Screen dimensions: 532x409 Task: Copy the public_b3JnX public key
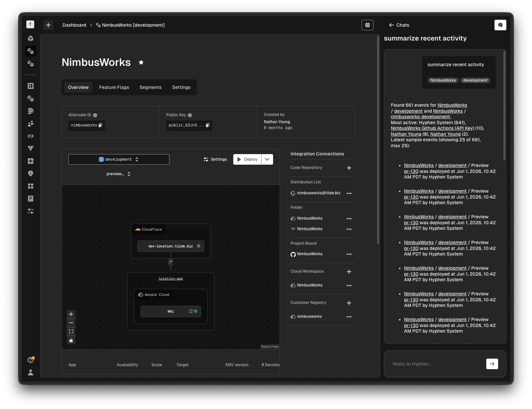pos(208,125)
